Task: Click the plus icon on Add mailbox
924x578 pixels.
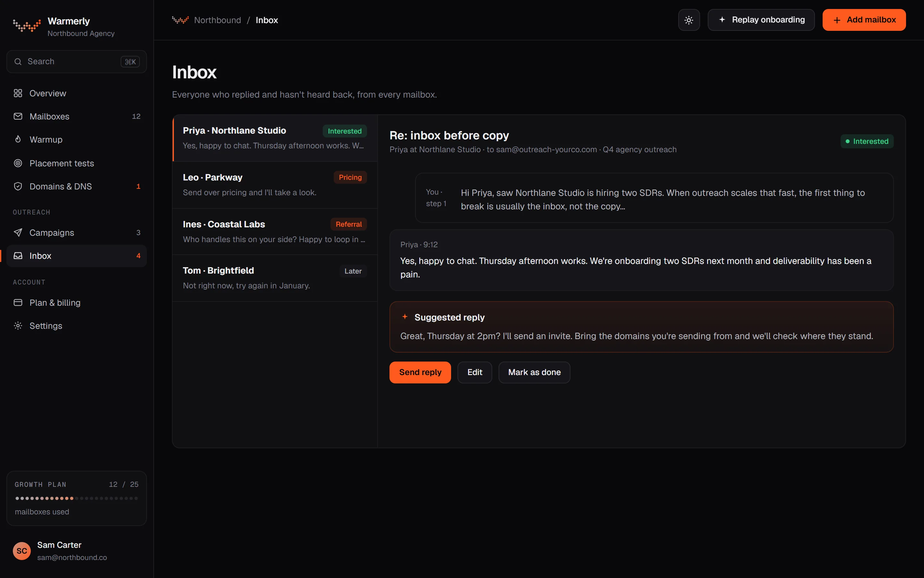Action: [x=837, y=20]
